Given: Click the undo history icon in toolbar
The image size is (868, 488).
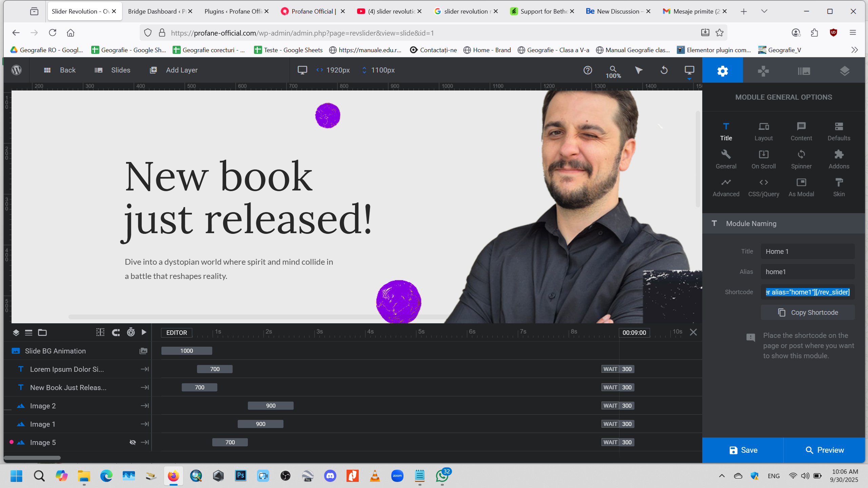Looking at the screenshot, I should pyautogui.click(x=664, y=70).
